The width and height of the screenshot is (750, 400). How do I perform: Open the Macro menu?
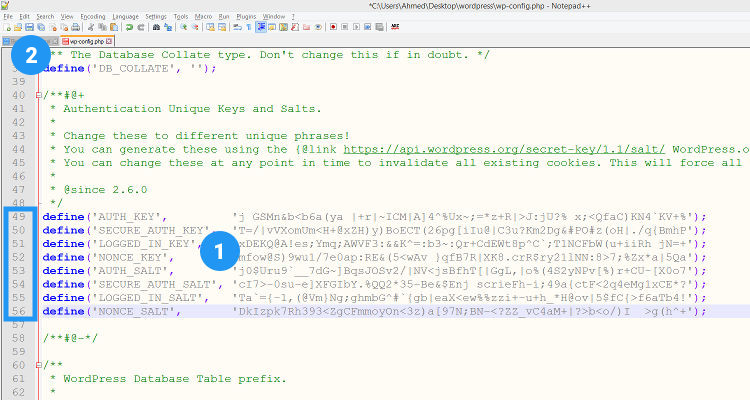click(203, 17)
